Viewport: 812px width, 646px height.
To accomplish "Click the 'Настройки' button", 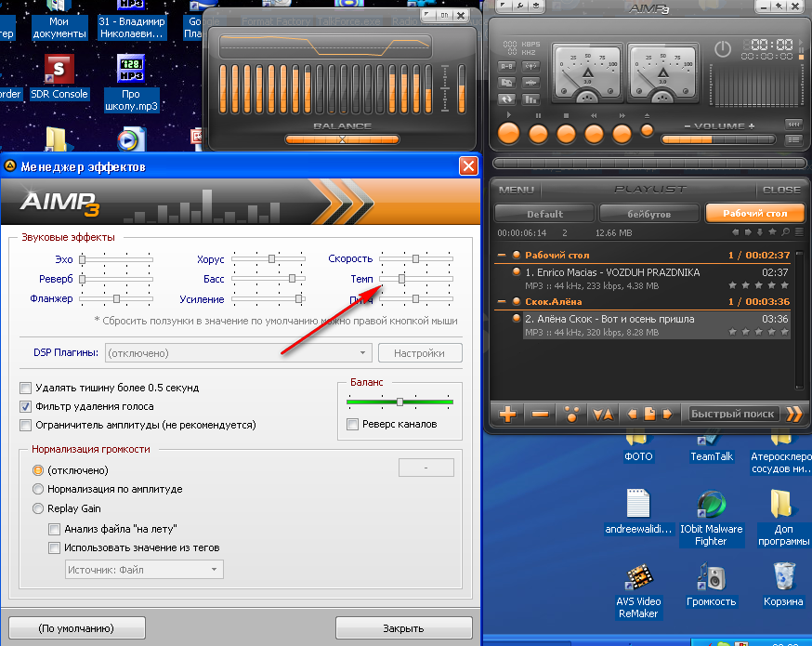I will click(x=420, y=353).
